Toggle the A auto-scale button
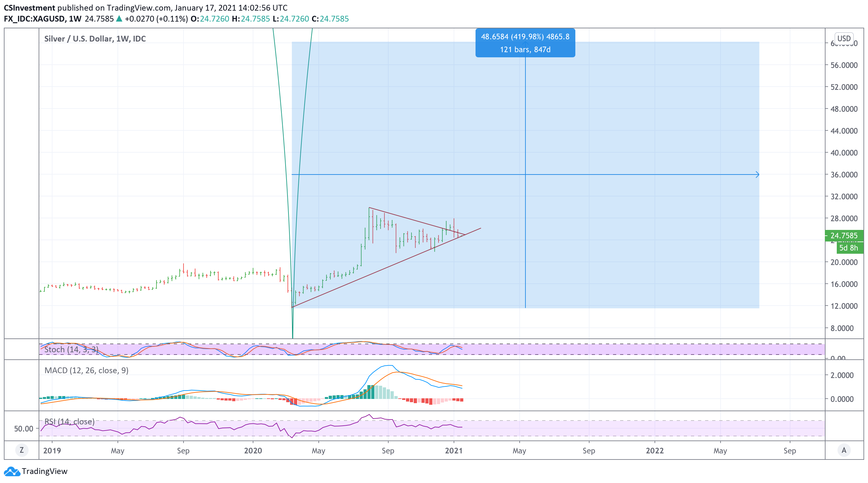This screenshot has height=483, width=868. click(x=844, y=450)
